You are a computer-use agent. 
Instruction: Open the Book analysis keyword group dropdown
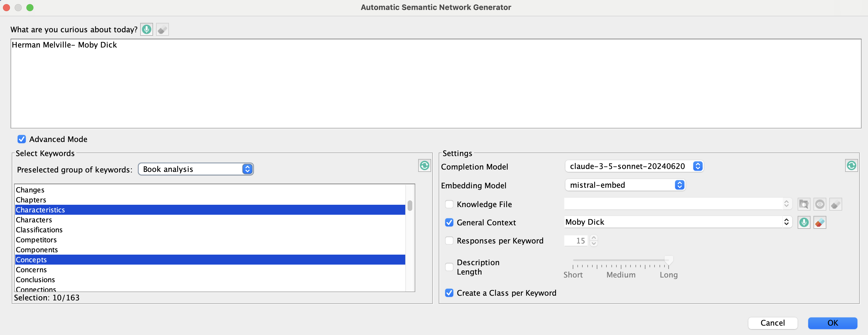(195, 169)
